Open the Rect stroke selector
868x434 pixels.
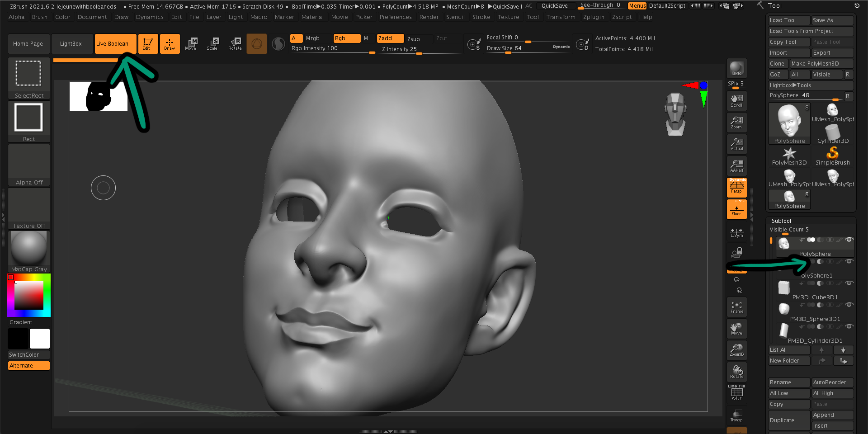pyautogui.click(x=29, y=121)
